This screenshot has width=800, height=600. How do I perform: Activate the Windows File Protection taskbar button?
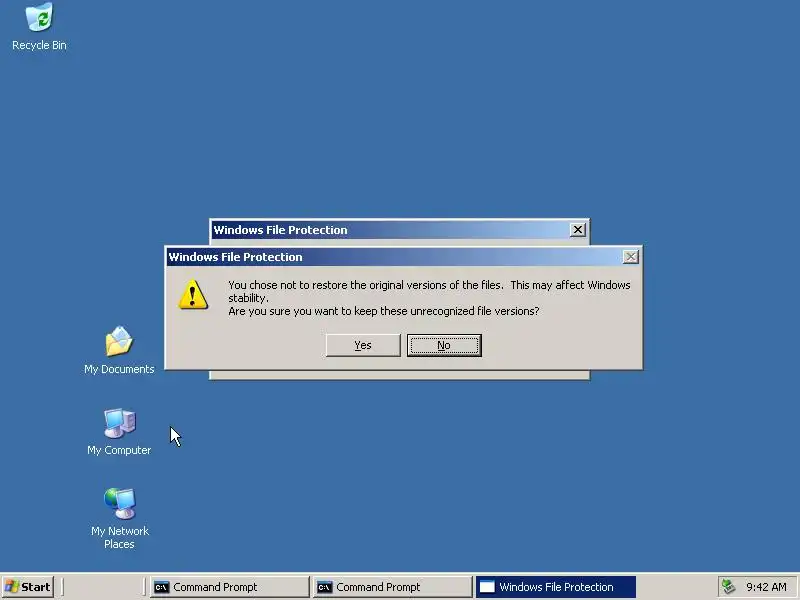[x=556, y=587]
